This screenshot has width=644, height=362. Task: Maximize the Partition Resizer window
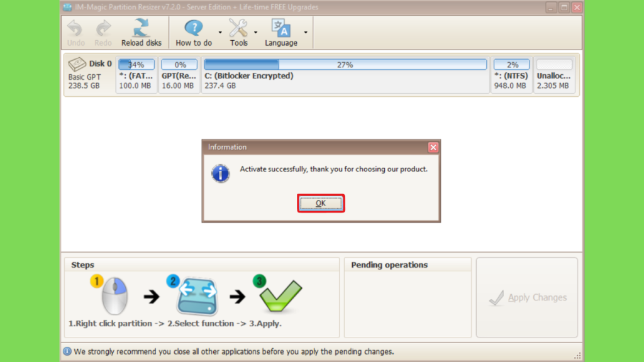click(564, 8)
